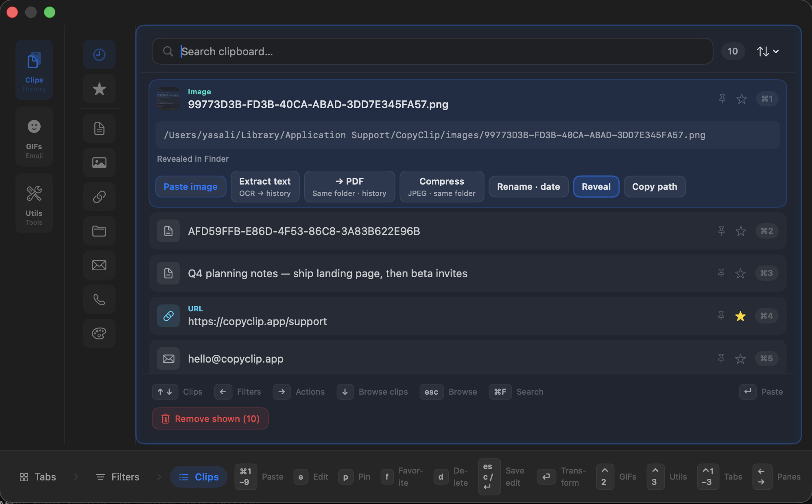The width and height of the screenshot is (812, 504).
Task: Click the image clip thumbnail
Action: pyautogui.click(x=168, y=99)
